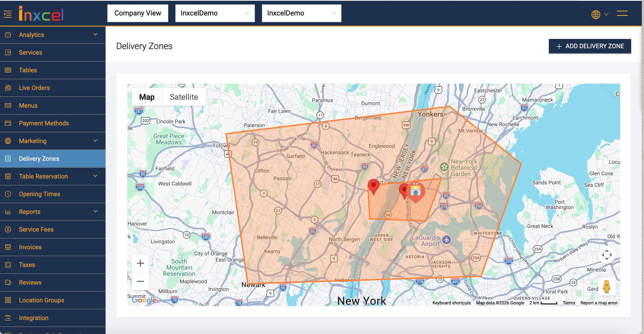Click the map camera controls icon
Screen dimensions: 644x334
pos(607,255)
